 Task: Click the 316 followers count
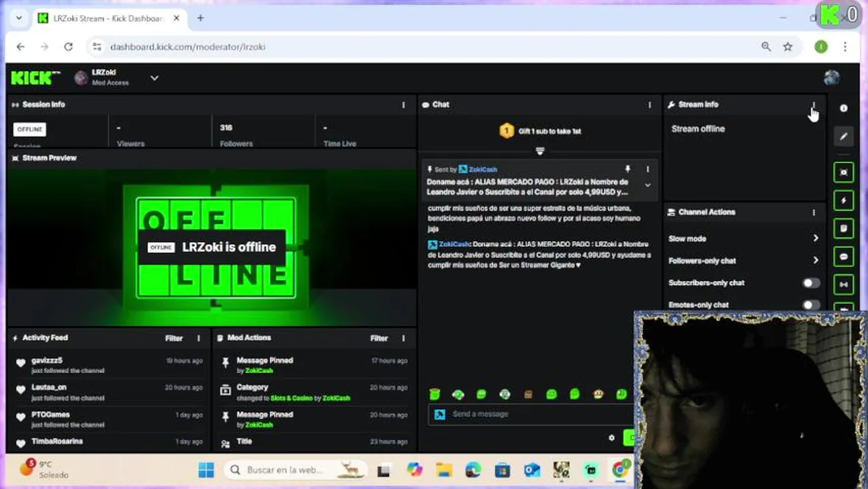coord(226,128)
